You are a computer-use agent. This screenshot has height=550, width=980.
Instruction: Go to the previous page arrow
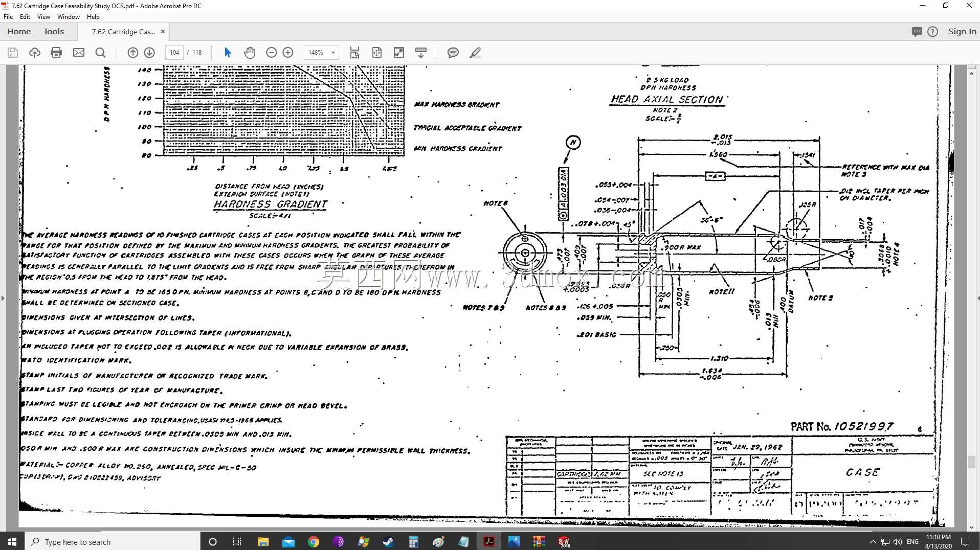point(132,53)
